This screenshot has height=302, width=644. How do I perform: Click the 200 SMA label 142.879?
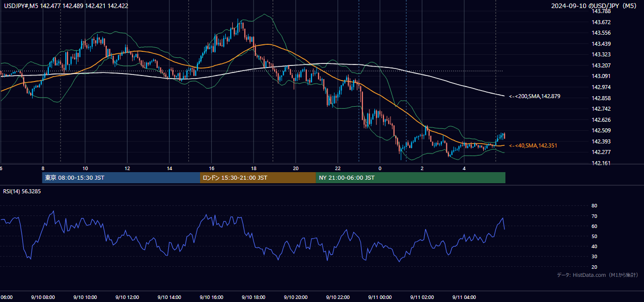(x=535, y=96)
